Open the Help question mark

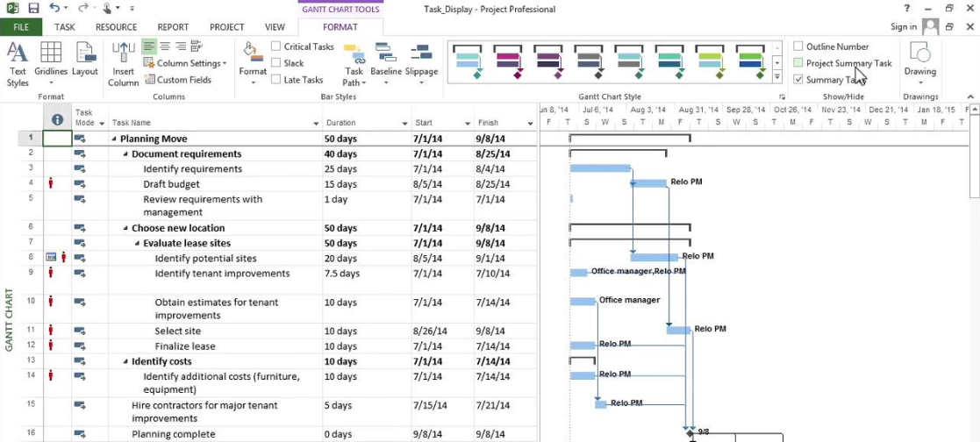tap(907, 9)
